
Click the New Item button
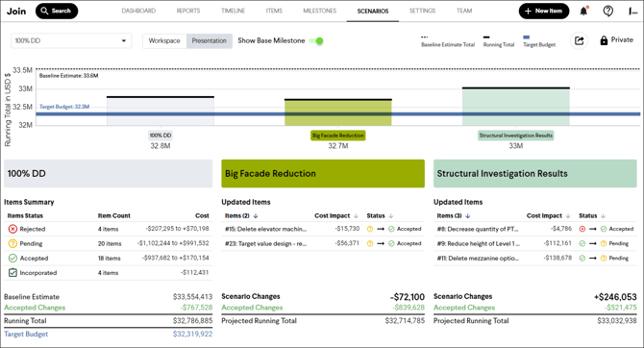click(544, 12)
